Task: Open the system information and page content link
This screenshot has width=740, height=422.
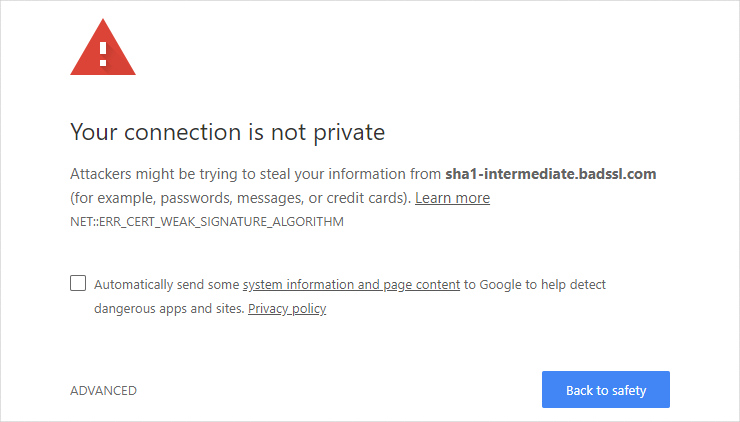Action: [x=351, y=285]
